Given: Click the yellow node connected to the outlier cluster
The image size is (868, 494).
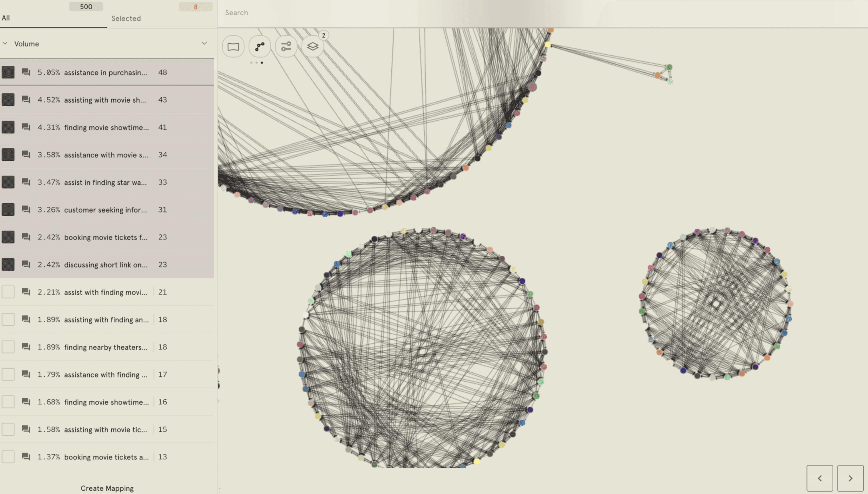Looking at the screenshot, I should 547,45.
